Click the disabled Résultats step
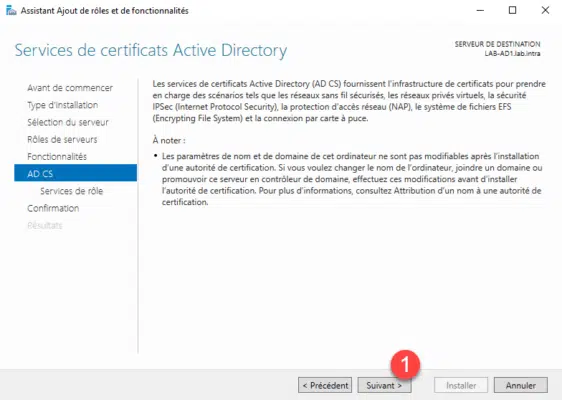Viewport: 562px width, 400px height. 45,225
